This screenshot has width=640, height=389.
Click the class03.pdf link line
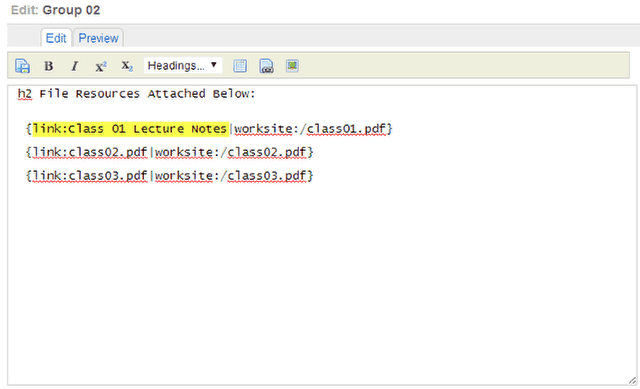pyautogui.click(x=169, y=176)
